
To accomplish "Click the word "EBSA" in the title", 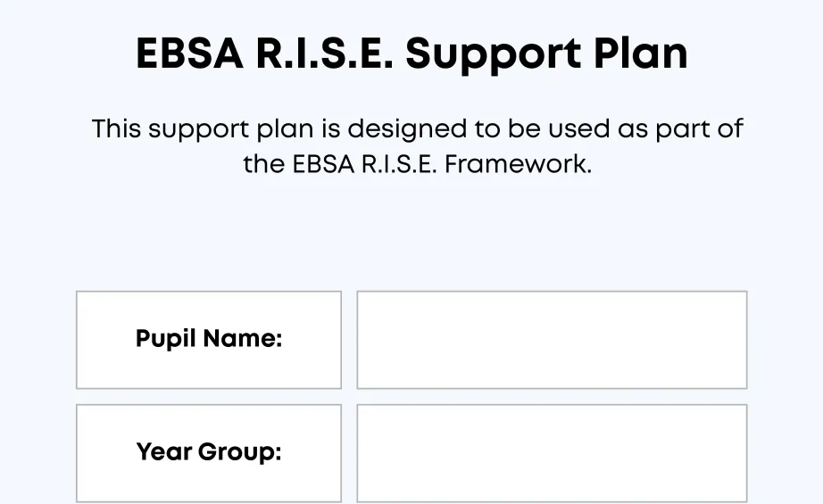I will coord(189,54).
